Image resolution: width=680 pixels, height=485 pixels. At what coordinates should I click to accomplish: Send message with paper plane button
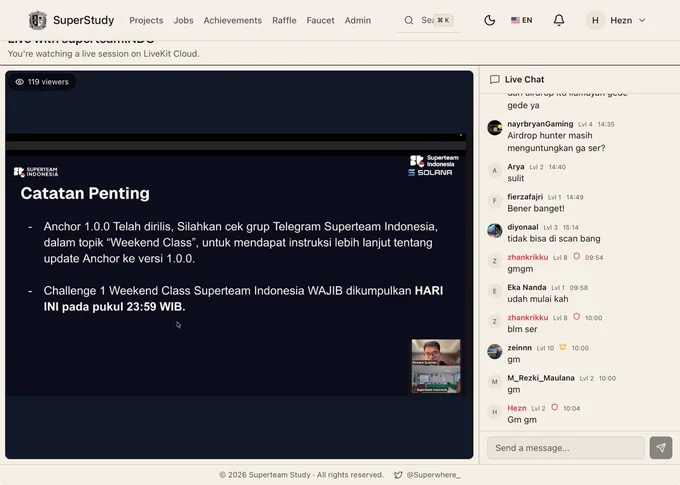[660, 448]
